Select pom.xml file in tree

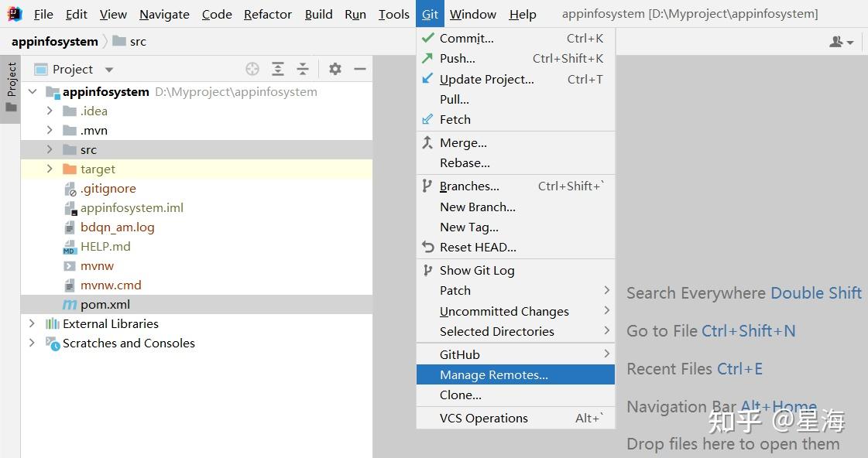click(105, 305)
